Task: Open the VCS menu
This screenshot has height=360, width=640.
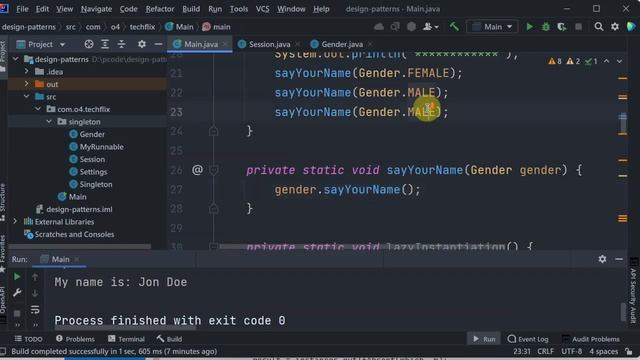Action: 262,9
